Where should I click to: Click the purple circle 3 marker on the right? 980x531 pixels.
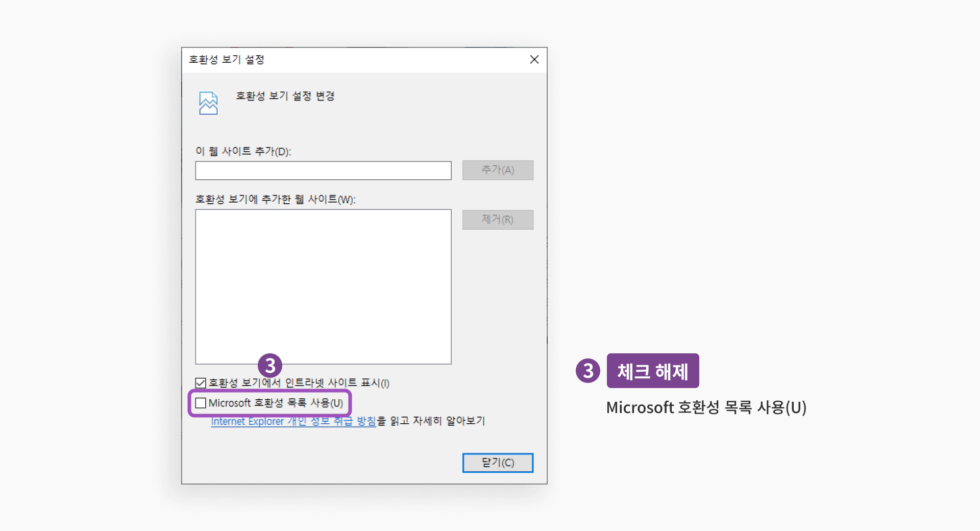pos(588,371)
